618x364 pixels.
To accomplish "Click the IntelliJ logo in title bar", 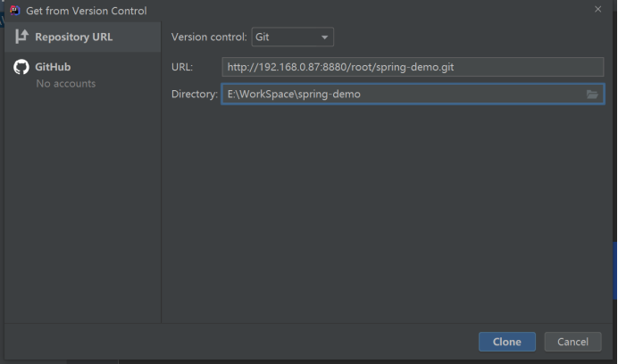I will [15, 10].
